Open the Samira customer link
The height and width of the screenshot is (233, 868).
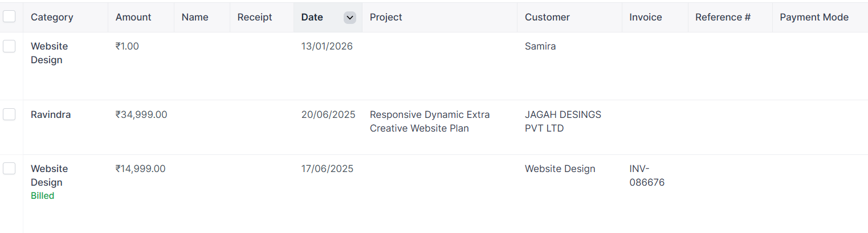click(x=540, y=46)
